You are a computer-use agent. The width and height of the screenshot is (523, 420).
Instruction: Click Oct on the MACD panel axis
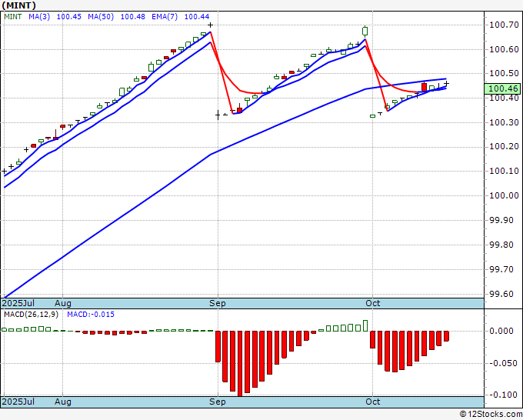[x=372, y=402]
